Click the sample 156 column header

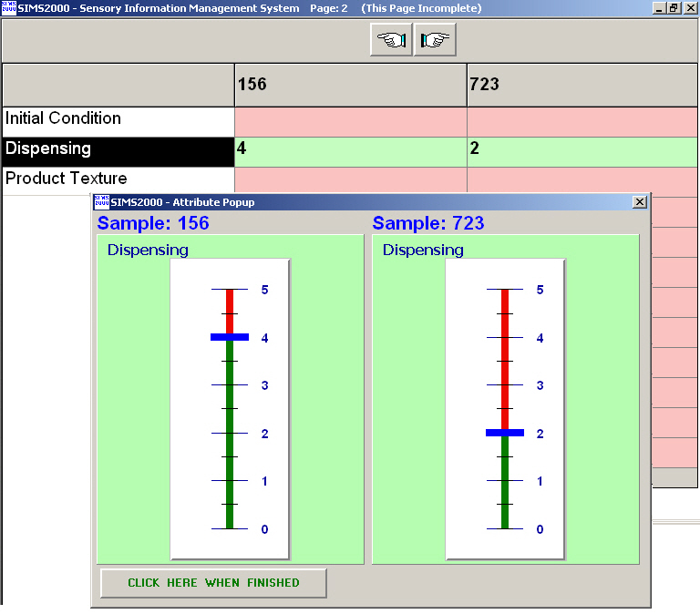[x=350, y=85]
